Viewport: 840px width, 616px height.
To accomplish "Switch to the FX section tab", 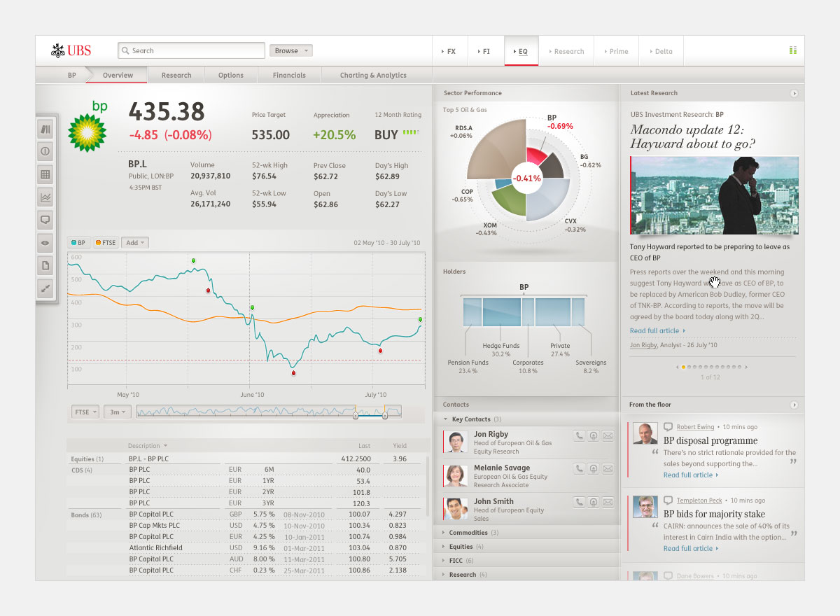I will (x=449, y=51).
